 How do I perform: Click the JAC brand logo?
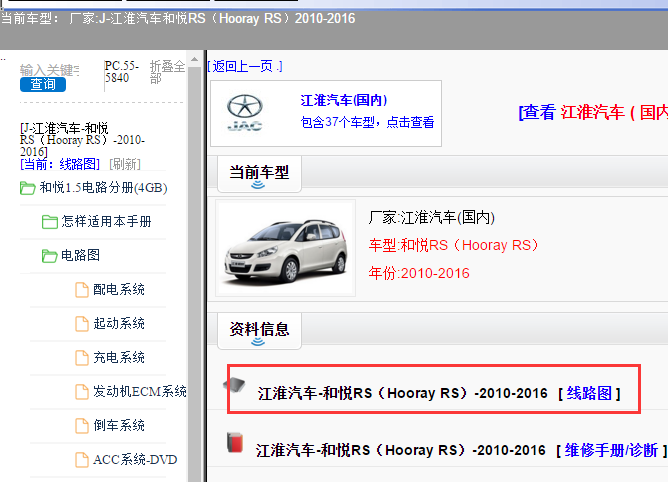tap(245, 113)
